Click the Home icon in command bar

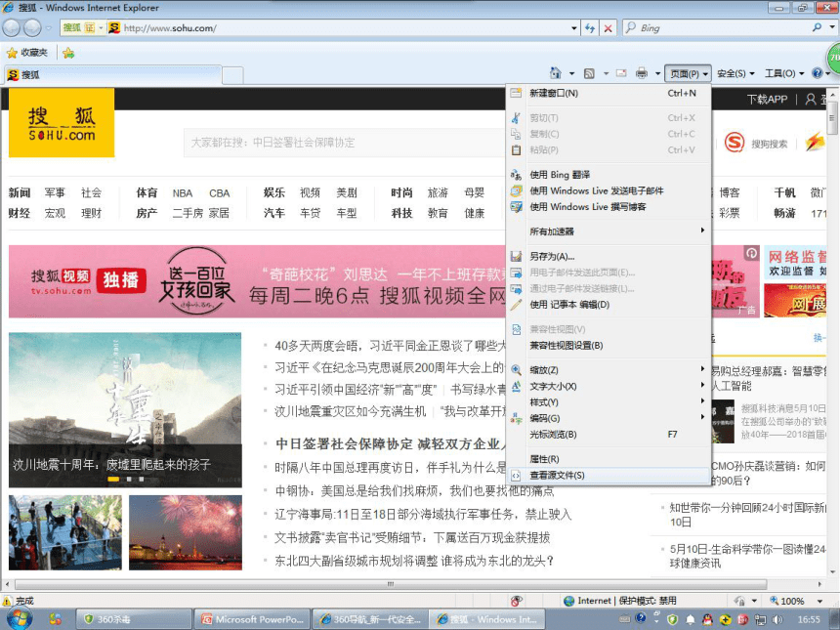point(556,73)
